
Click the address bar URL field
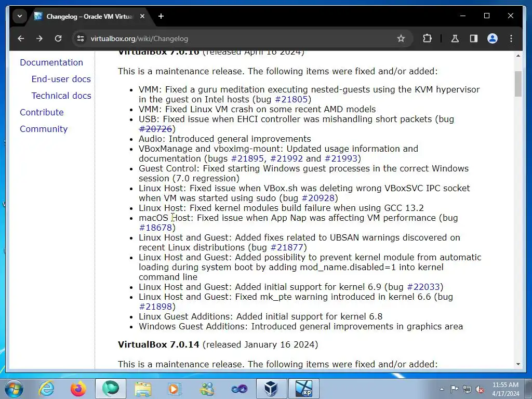(x=237, y=38)
